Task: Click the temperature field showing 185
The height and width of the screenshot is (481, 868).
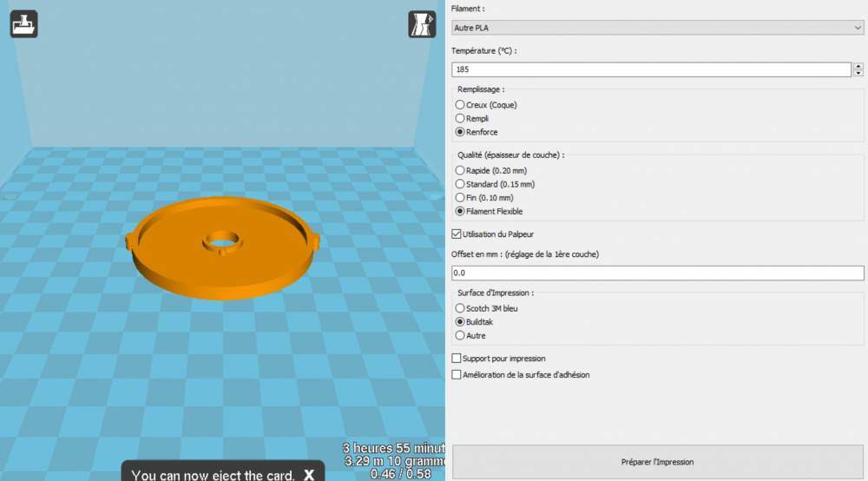Action: point(651,69)
